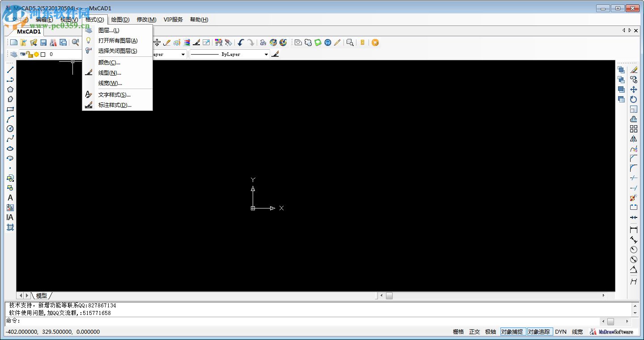Choose 打开所有图层(A) menu entry
Screen dimensions: 644x340
tap(118, 41)
